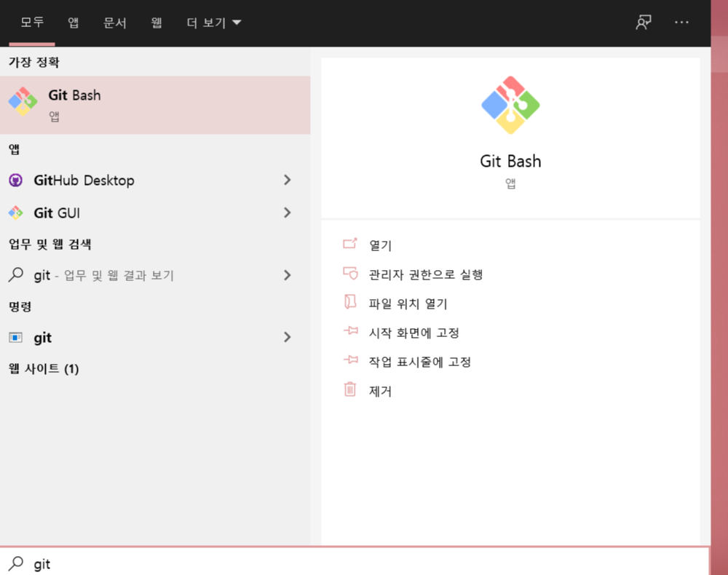Click the pin icon for 작업 표시줄에 고정
This screenshot has height=575, width=728.
click(x=351, y=360)
